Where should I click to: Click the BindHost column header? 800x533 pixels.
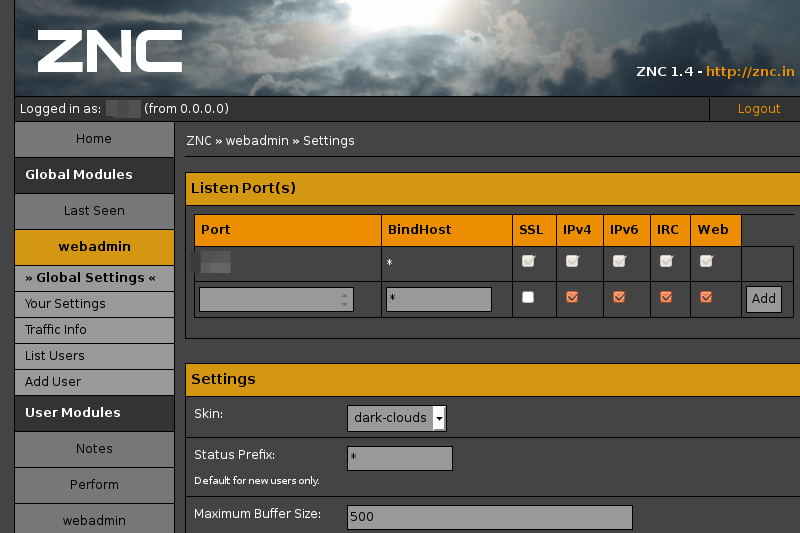(447, 230)
